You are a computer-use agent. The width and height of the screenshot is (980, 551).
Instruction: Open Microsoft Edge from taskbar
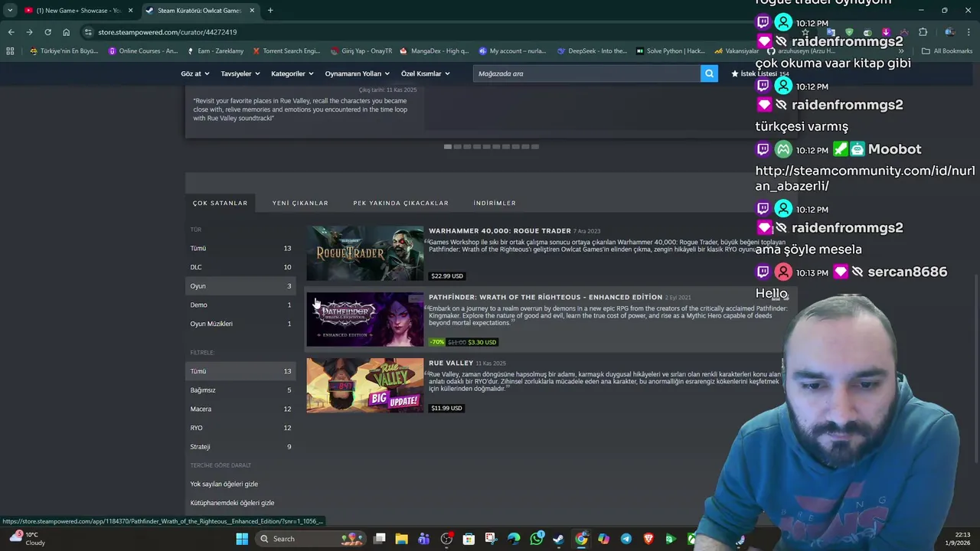point(514,539)
